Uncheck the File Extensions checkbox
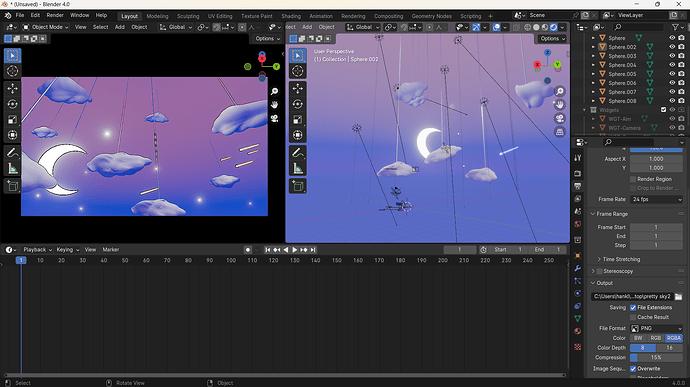Screen dimensions: 690x387 633,308
